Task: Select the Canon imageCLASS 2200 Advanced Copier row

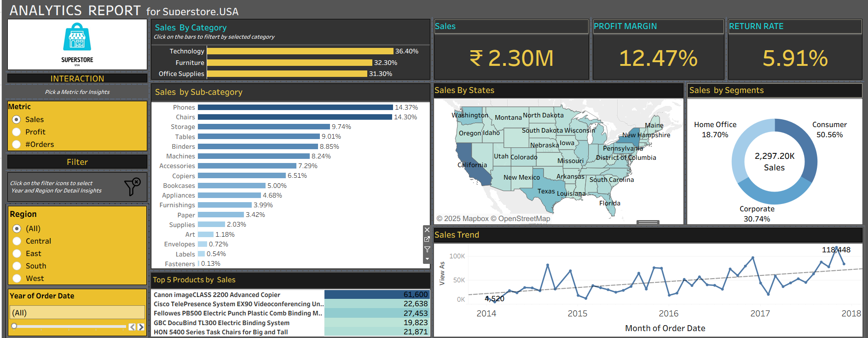Action: (237, 295)
